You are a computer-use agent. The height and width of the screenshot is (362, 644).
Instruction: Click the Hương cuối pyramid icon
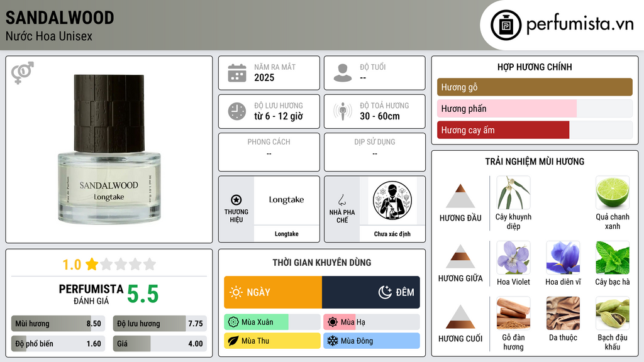[x=460, y=317]
